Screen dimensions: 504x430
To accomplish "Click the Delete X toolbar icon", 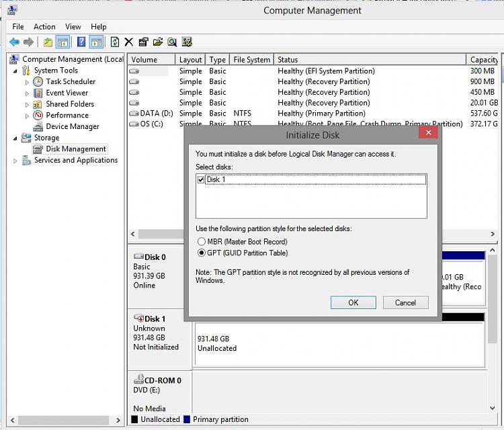I will click(x=128, y=42).
